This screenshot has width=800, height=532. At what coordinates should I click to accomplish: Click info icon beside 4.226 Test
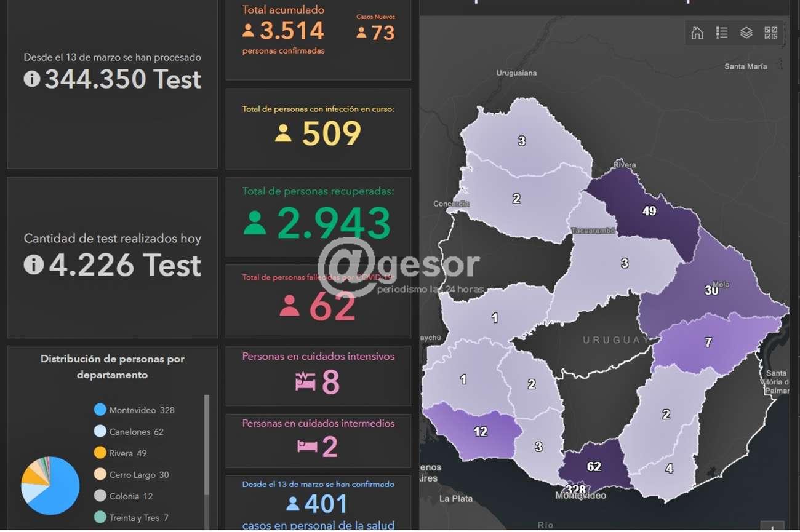(x=34, y=264)
